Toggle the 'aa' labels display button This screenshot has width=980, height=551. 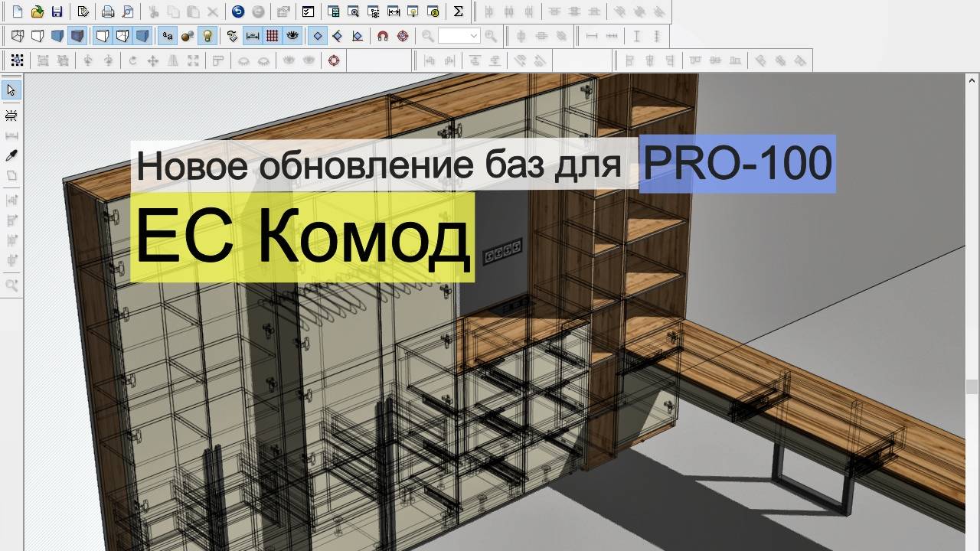pyautogui.click(x=168, y=36)
